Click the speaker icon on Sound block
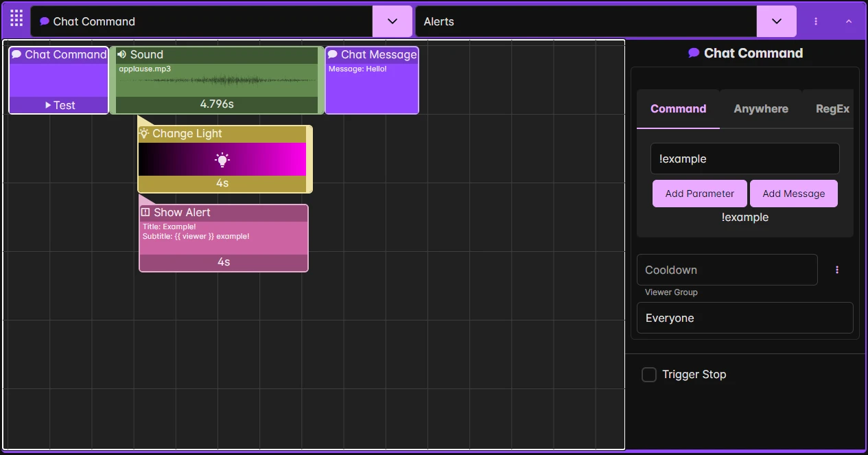 pyautogui.click(x=122, y=54)
